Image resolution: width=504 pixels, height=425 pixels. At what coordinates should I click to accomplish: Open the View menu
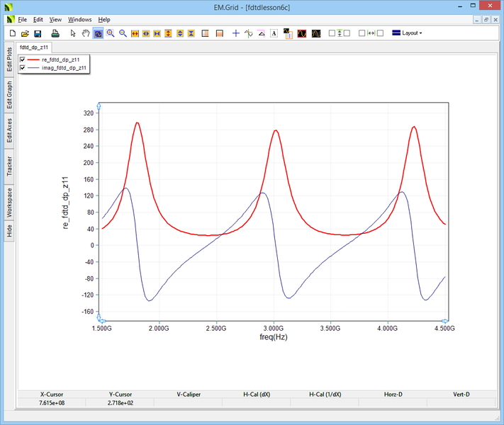tap(55, 19)
